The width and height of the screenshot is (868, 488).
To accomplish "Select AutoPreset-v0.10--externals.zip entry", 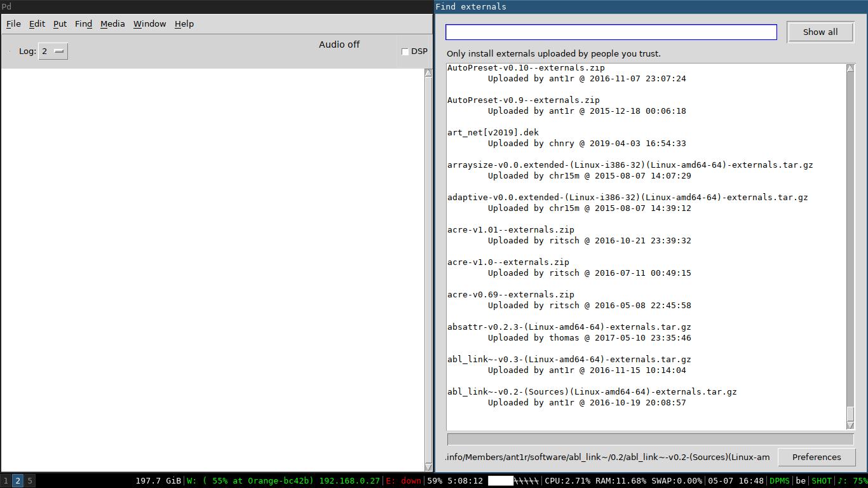I will (526, 68).
